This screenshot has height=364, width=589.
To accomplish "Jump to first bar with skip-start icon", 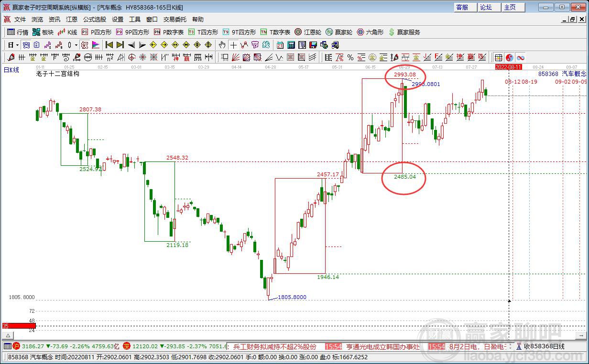I will (x=109, y=45).
